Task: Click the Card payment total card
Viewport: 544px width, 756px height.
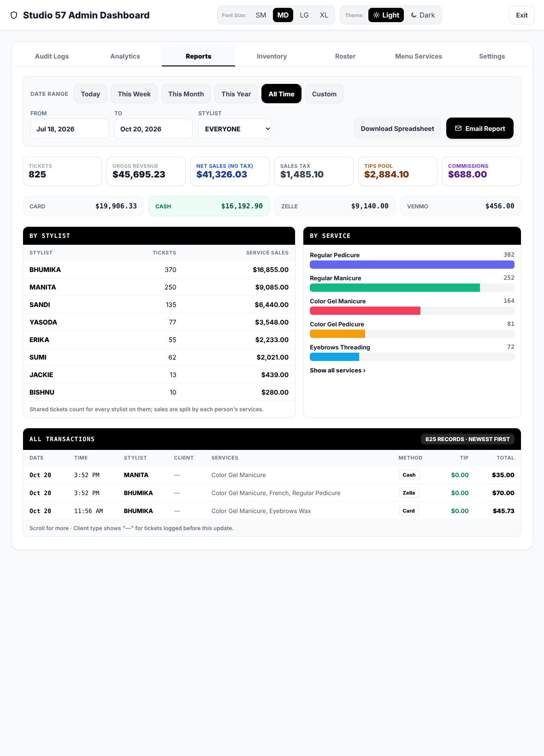Action: click(83, 206)
